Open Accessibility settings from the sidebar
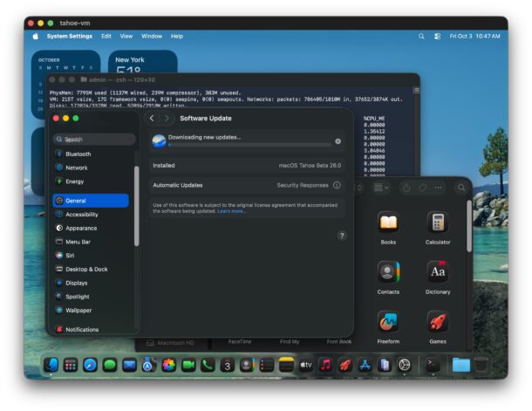Image resolution: width=532 pixels, height=411 pixels. click(81, 215)
